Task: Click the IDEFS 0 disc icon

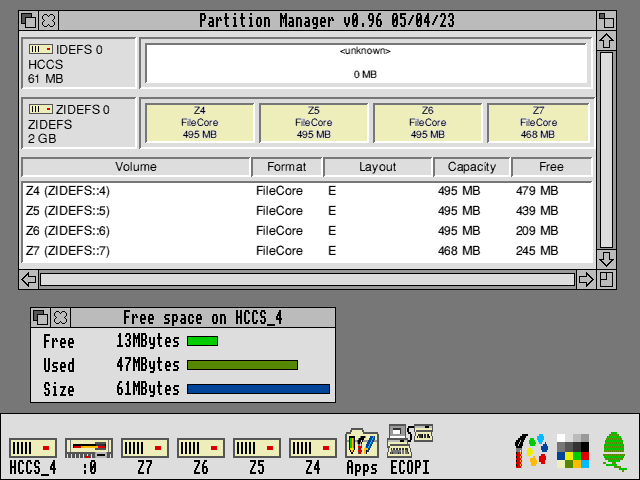Action: click(40, 49)
